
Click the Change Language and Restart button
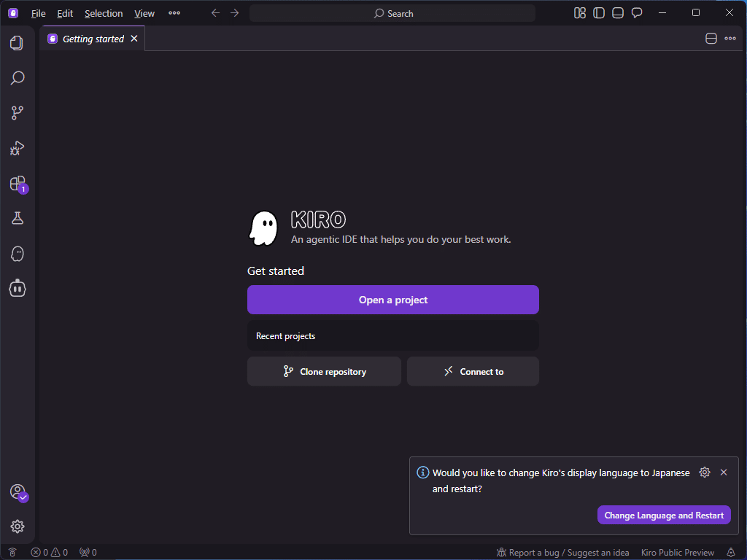point(663,515)
